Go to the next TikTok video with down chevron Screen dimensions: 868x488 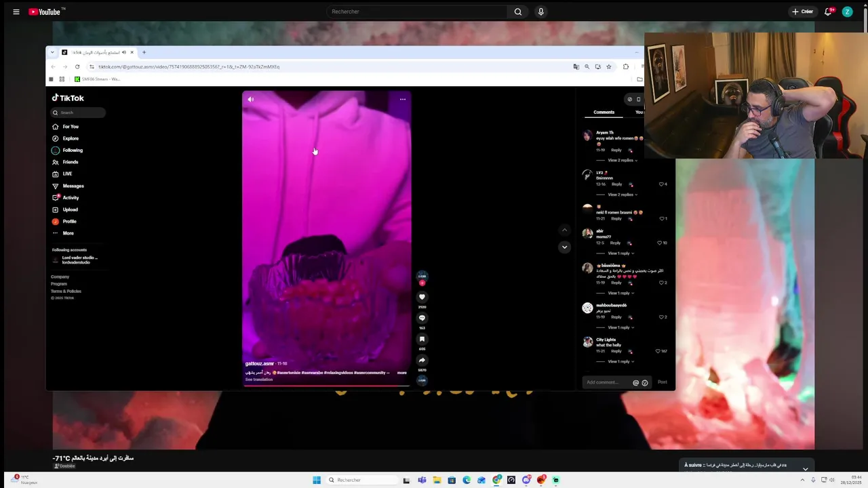click(x=564, y=247)
